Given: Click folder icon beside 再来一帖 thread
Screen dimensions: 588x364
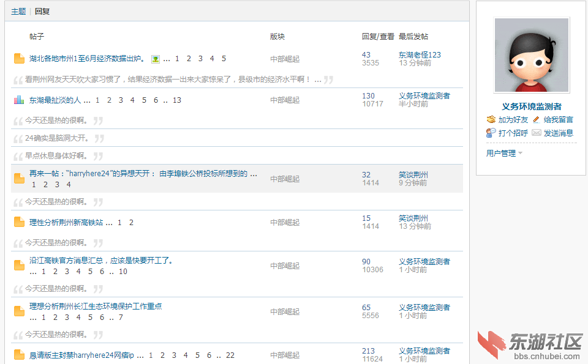Looking at the screenshot, I should (x=19, y=179).
